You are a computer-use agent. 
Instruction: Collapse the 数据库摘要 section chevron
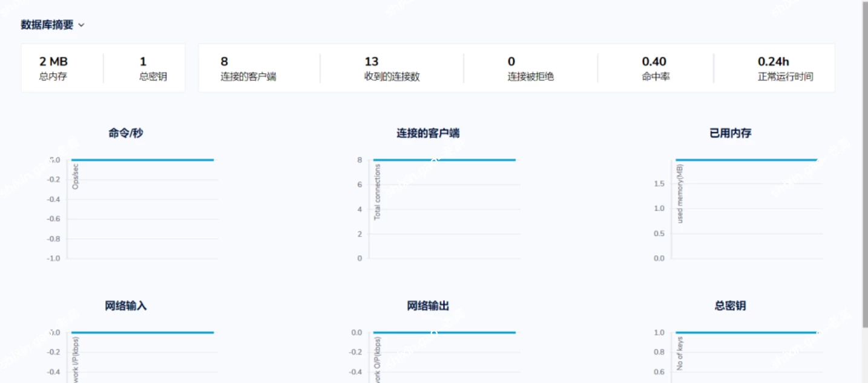click(82, 25)
